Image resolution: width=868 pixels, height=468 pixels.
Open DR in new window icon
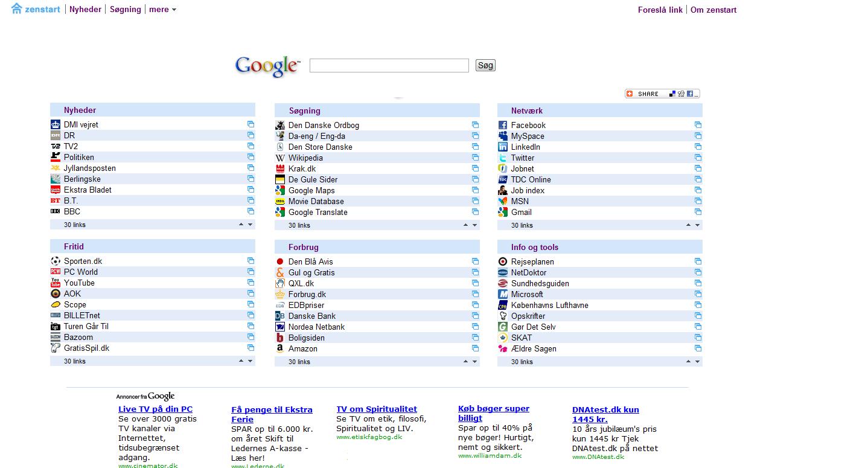251,135
